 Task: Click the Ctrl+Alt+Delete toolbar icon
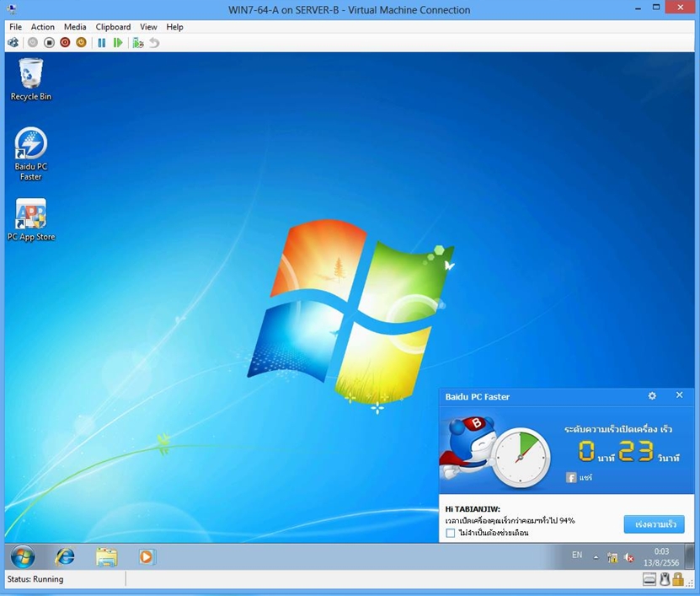pyautogui.click(x=13, y=43)
